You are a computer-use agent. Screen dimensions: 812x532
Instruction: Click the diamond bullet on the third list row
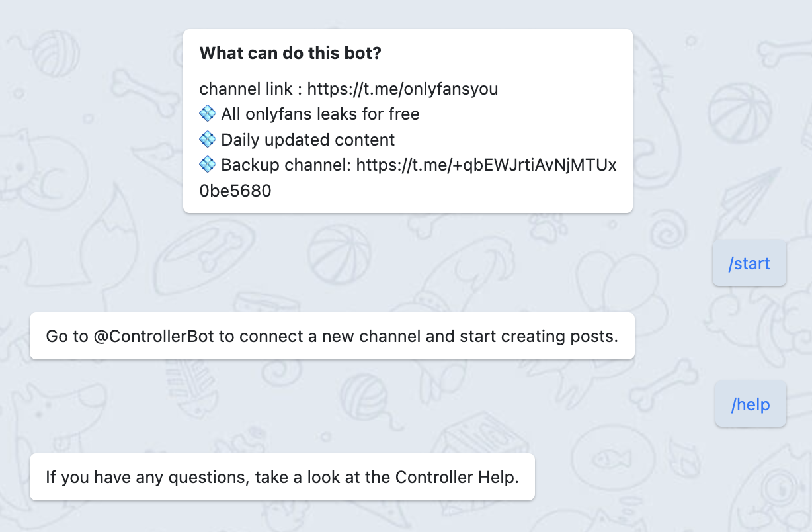(x=207, y=165)
